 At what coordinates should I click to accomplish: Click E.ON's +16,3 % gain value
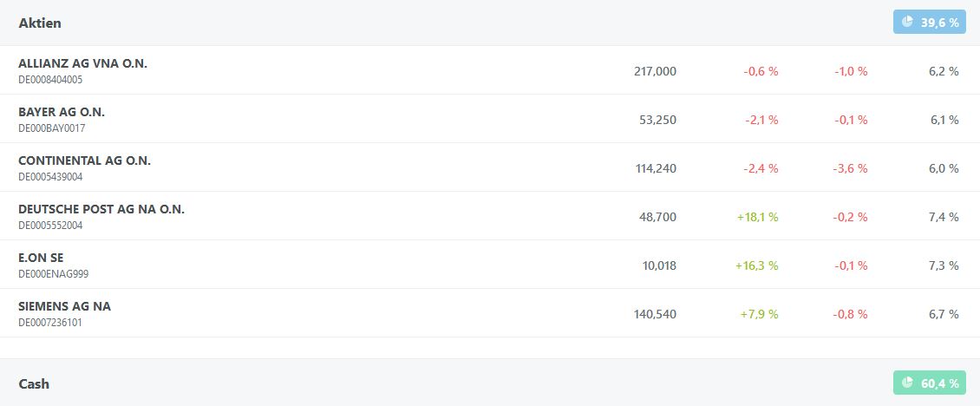click(x=757, y=265)
